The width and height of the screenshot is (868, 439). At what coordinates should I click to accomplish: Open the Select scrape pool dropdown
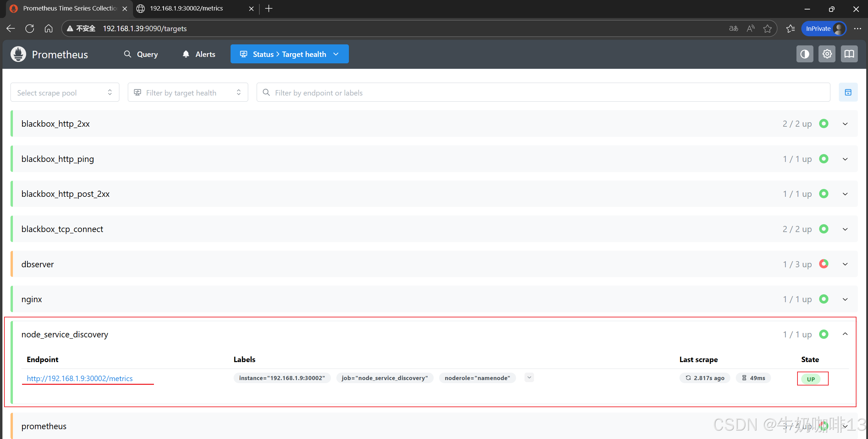tap(65, 92)
